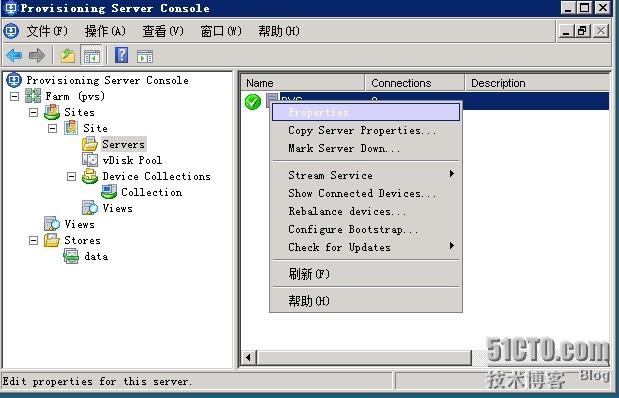Viewport: 619px width, 398px height.
Task: Click the blue Back arrow toolbar icon
Action: pyautogui.click(x=14, y=56)
